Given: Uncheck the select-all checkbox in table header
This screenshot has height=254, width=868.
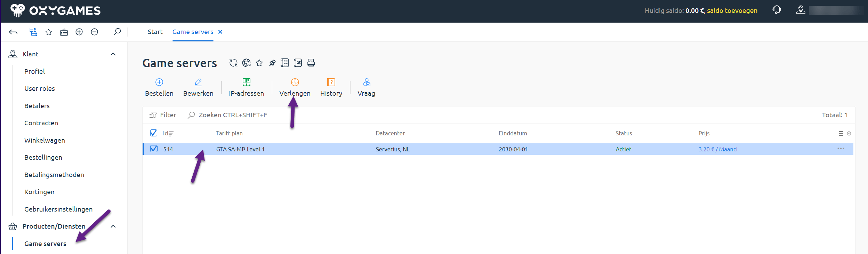Looking at the screenshot, I should click(154, 133).
